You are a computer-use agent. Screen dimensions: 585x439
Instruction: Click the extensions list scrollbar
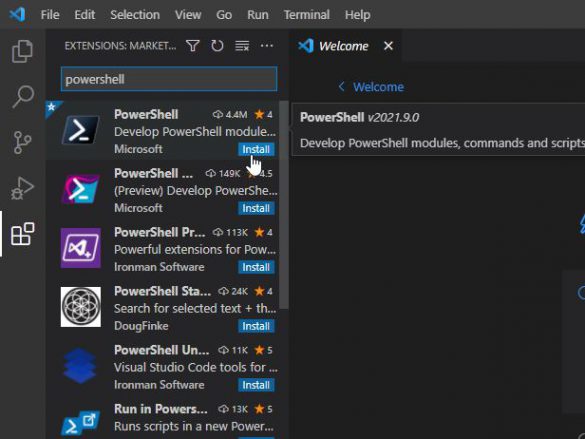point(284,205)
